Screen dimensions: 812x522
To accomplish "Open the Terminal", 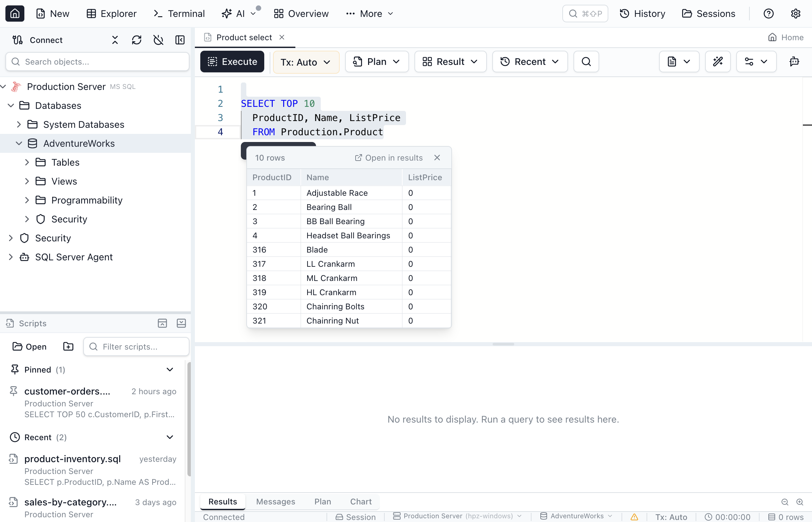I will (x=179, y=14).
